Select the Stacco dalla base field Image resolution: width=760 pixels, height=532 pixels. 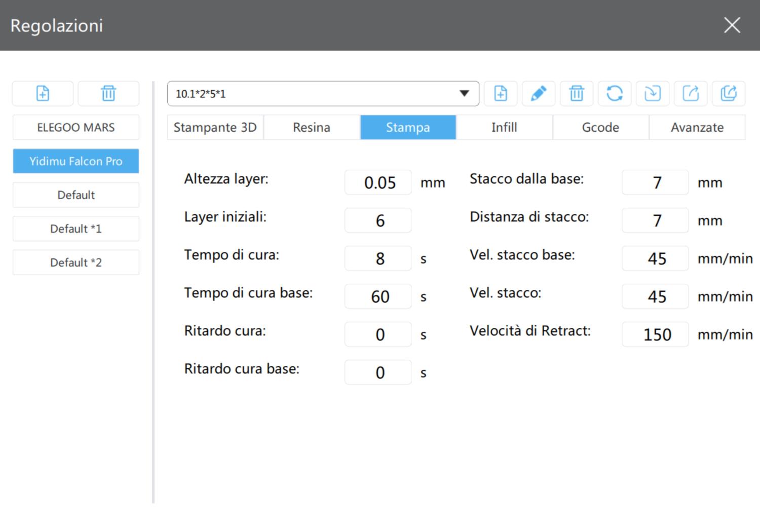(x=656, y=182)
